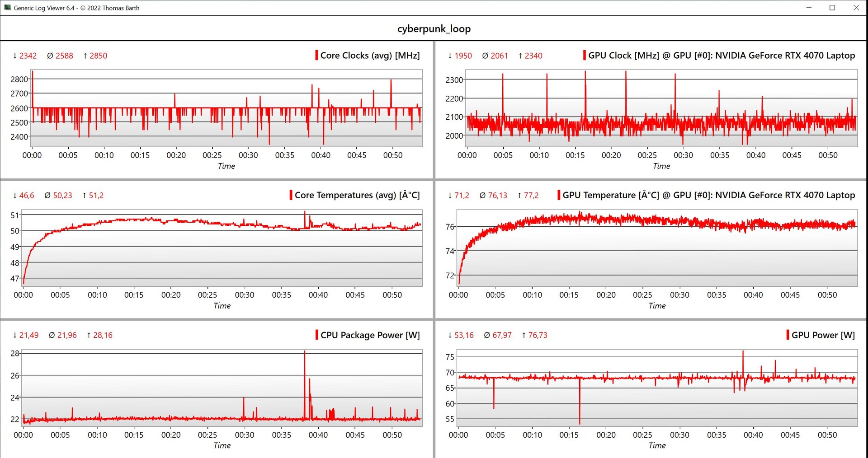The width and height of the screenshot is (868, 458).
Task: Select the GPU Clock average value 2061
Action: [x=499, y=56]
